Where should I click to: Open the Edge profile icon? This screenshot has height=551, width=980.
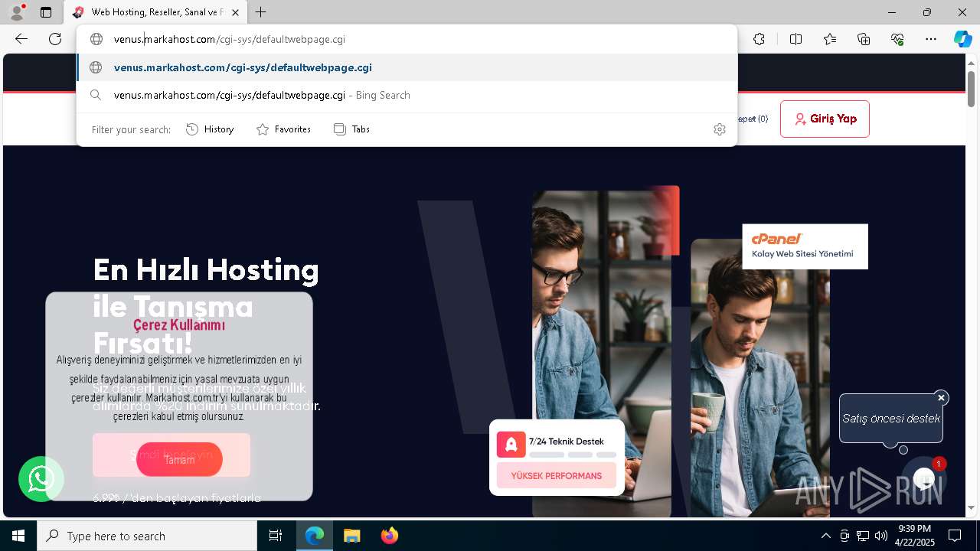17,12
